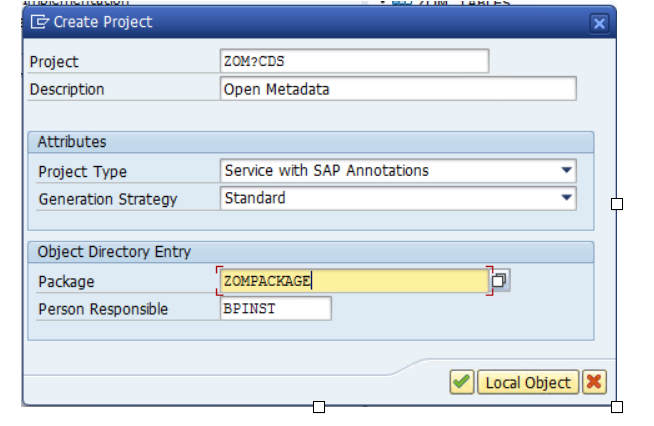Click the Standard generation strategy field
The width and height of the screenshot is (654, 426).
(390, 199)
